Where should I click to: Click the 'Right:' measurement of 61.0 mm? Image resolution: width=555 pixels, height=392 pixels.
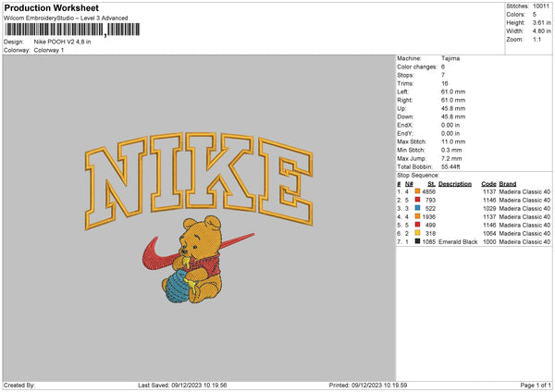click(x=453, y=100)
